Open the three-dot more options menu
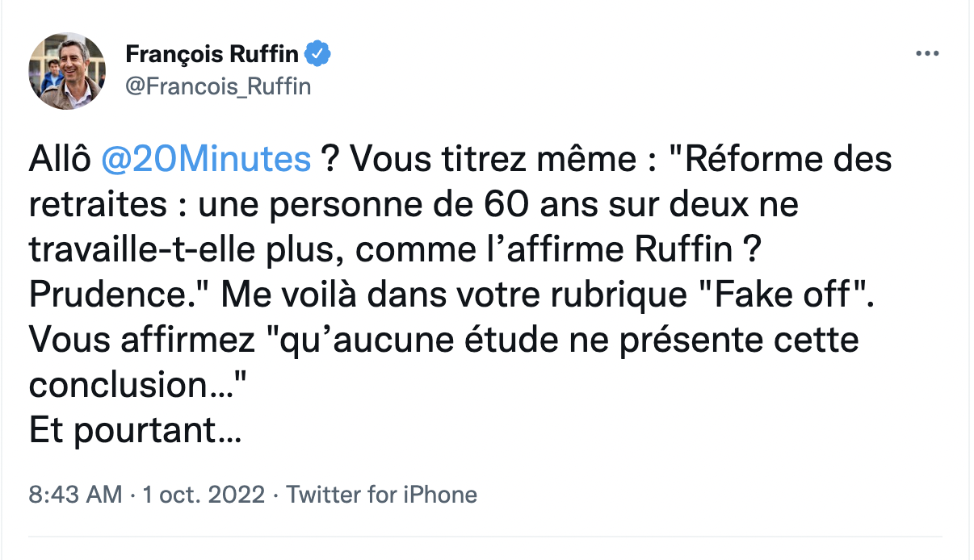 (x=927, y=54)
